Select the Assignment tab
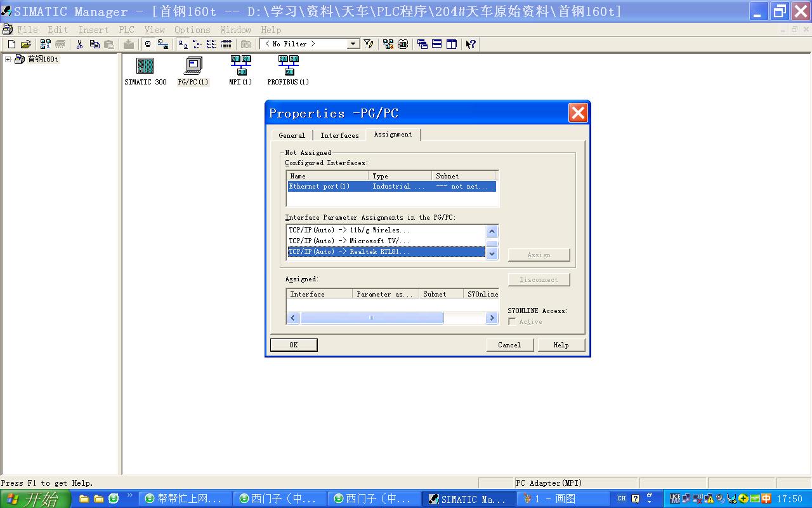The height and width of the screenshot is (508, 812). point(393,134)
